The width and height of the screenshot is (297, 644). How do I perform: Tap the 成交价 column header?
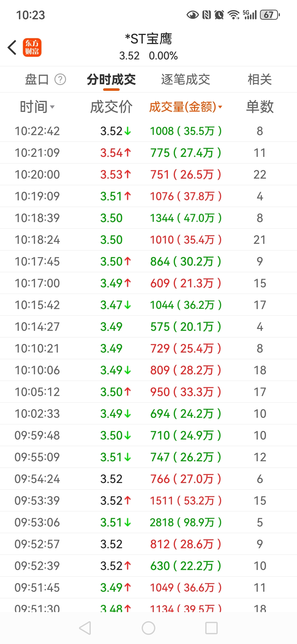pyautogui.click(x=111, y=107)
